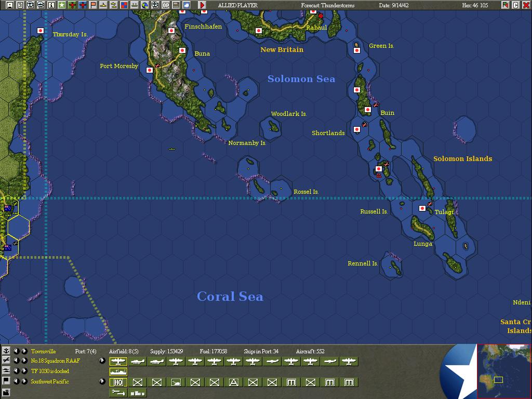The height and width of the screenshot is (399, 532).
Task: Select next land unit after Southwest Pacific
Action: click(24, 381)
